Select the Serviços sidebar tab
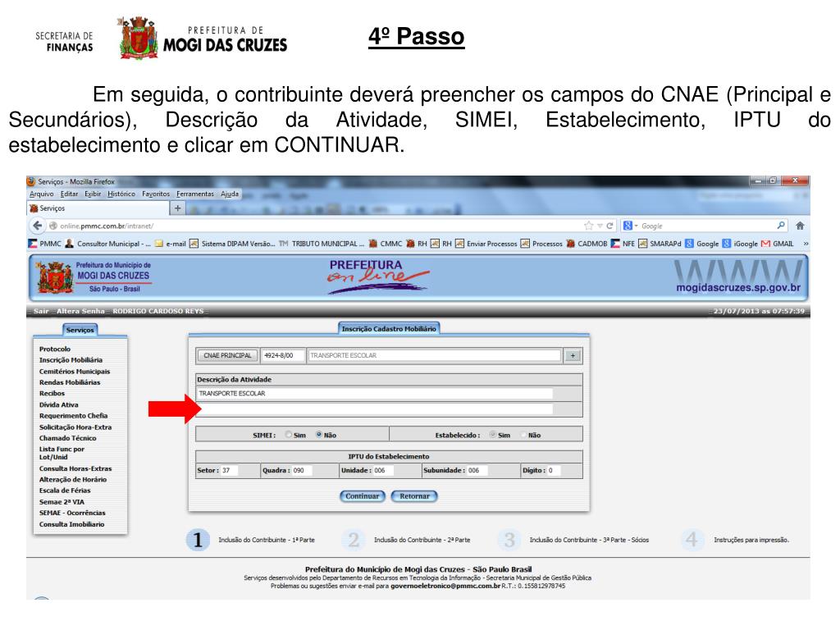Image resolution: width=840 pixels, height=630 pixels. pos(80,330)
